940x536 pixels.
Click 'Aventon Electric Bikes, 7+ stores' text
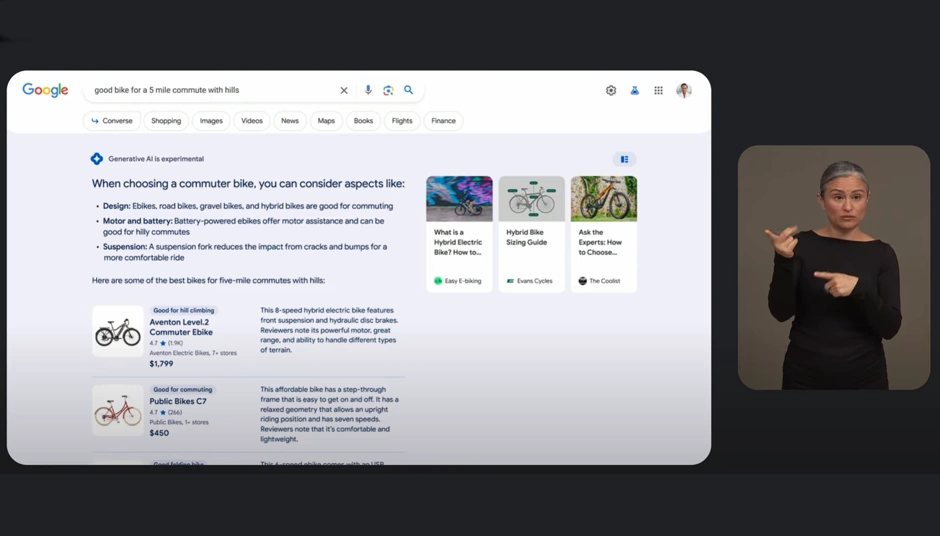click(x=193, y=353)
